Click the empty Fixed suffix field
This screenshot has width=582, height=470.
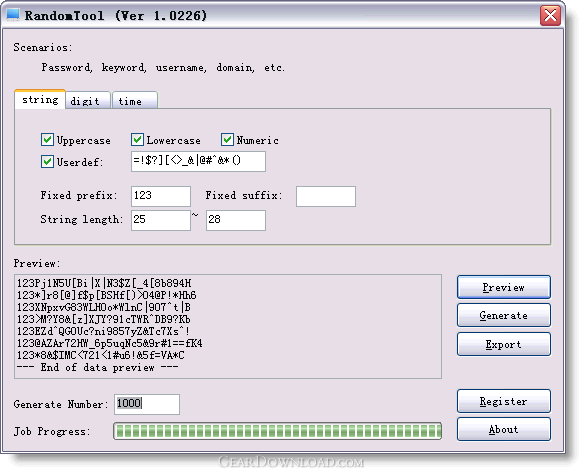pyautogui.click(x=326, y=196)
